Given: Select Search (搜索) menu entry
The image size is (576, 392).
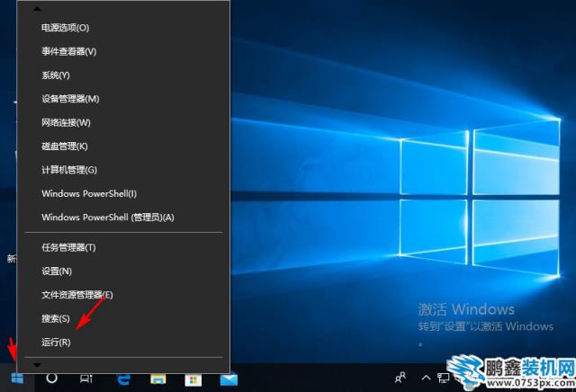Looking at the screenshot, I should (123, 318).
